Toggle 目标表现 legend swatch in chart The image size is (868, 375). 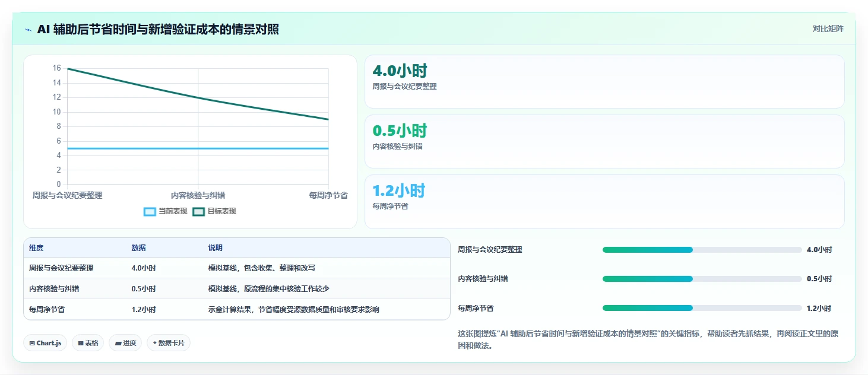[198, 211]
